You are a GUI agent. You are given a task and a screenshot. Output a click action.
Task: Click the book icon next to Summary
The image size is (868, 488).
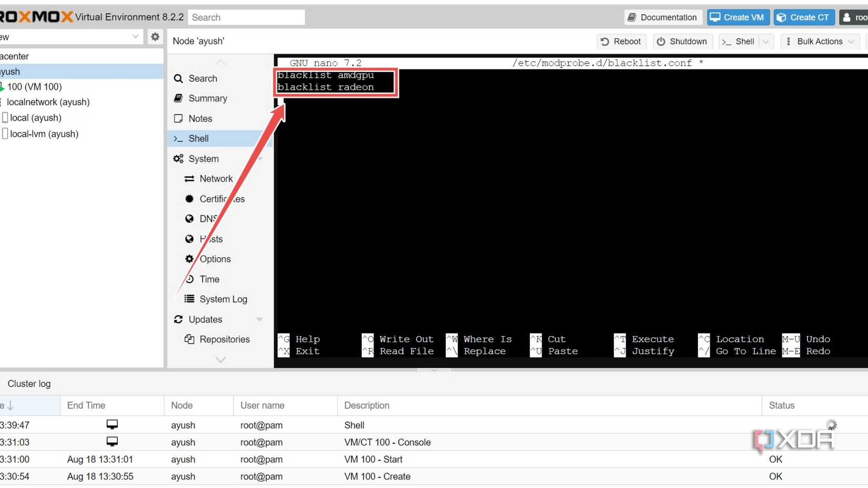[x=178, y=98]
